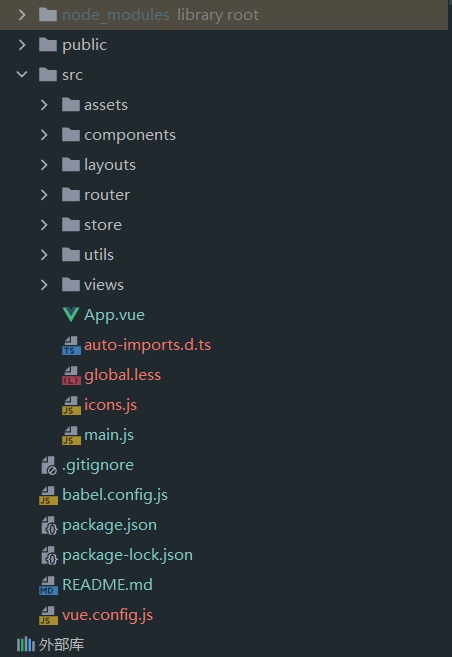Click the JSON icon beside package.json
The width and height of the screenshot is (452, 657).
click(49, 525)
